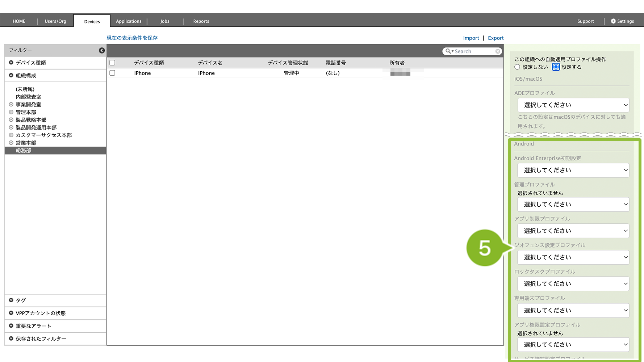This screenshot has height=362, width=644.
Task: Click 現在の表示条件を保存 link
Action: pos(132,38)
